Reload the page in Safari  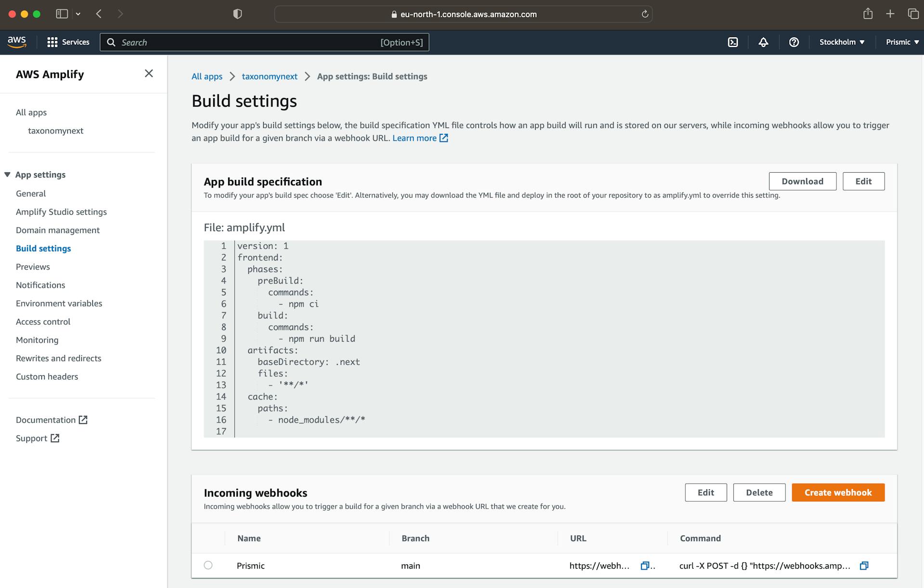pos(645,14)
